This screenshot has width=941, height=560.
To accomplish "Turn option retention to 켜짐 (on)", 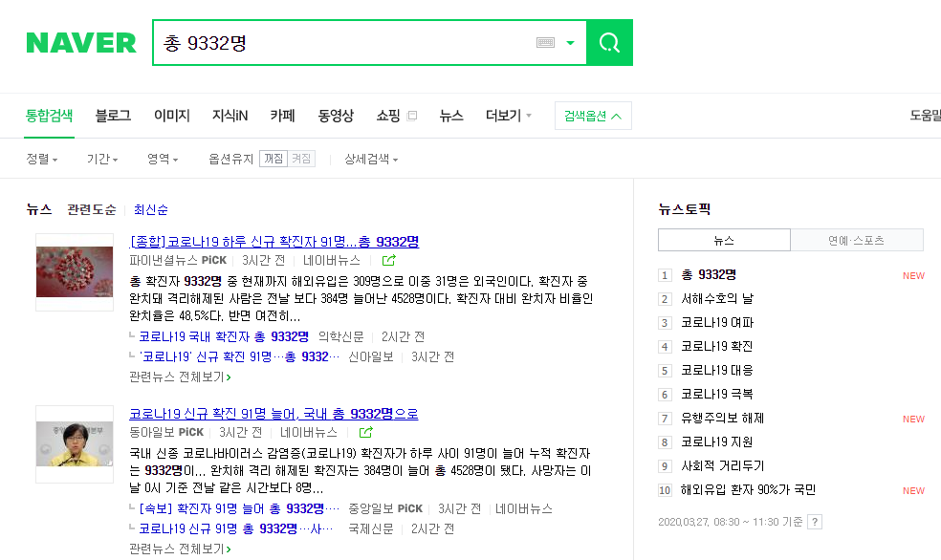I will 301,159.
